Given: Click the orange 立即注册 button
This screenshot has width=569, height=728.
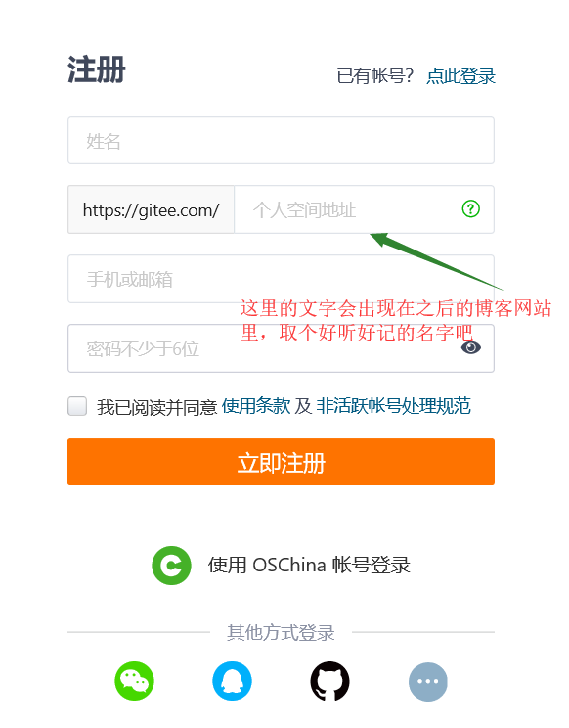Looking at the screenshot, I should pos(281,462).
